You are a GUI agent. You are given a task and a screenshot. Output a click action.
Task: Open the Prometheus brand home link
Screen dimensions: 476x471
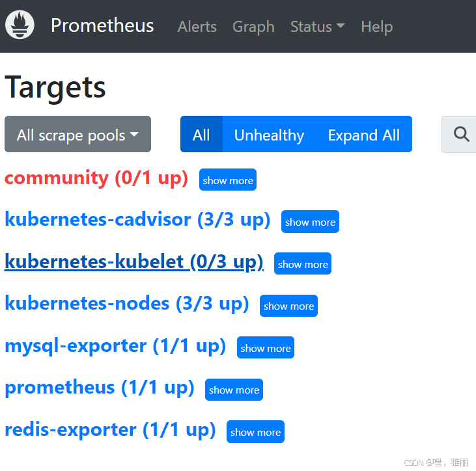[102, 25]
